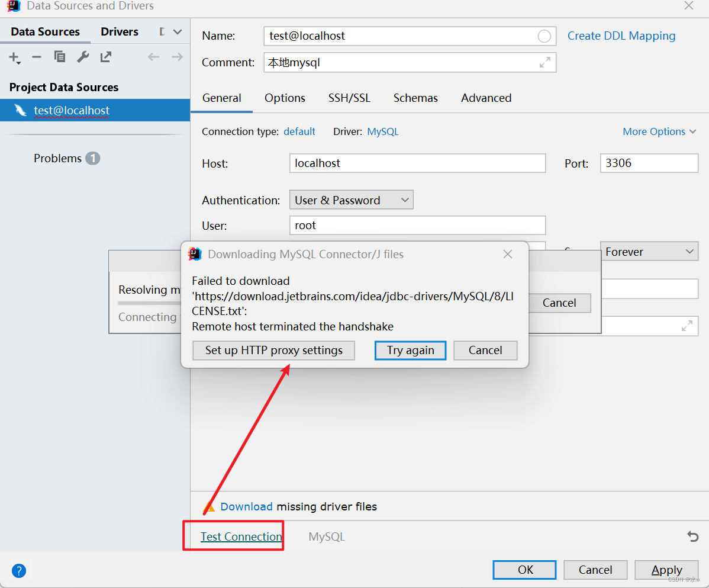Image resolution: width=709 pixels, height=588 pixels.
Task: Open the Authentication type dropdown
Action: click(352, 200)
